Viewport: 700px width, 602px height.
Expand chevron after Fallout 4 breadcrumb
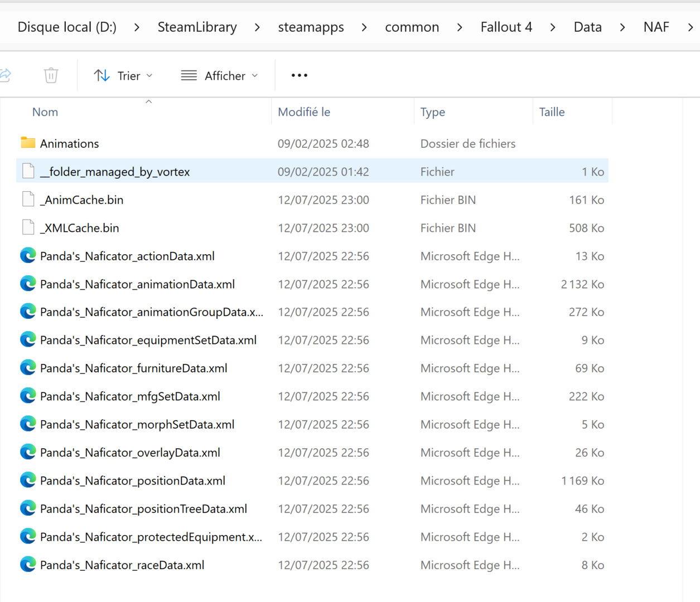tap(553, 27)
